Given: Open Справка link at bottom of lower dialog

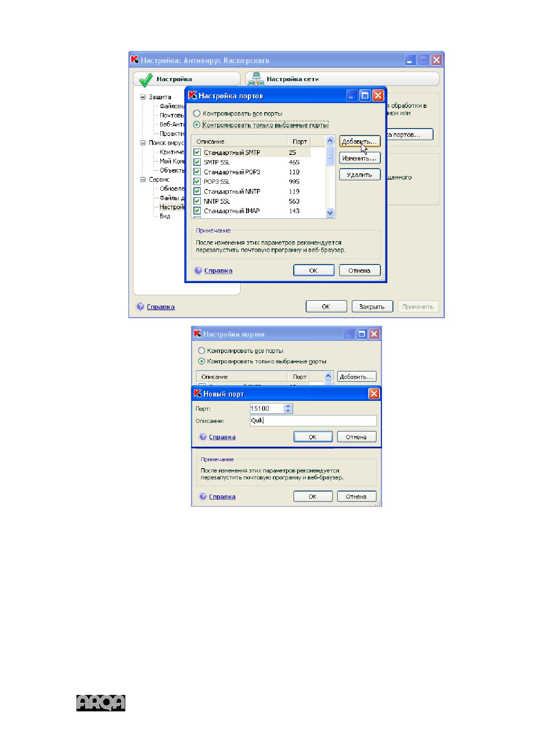Looking at the screenshot, I should pos(222,497).
